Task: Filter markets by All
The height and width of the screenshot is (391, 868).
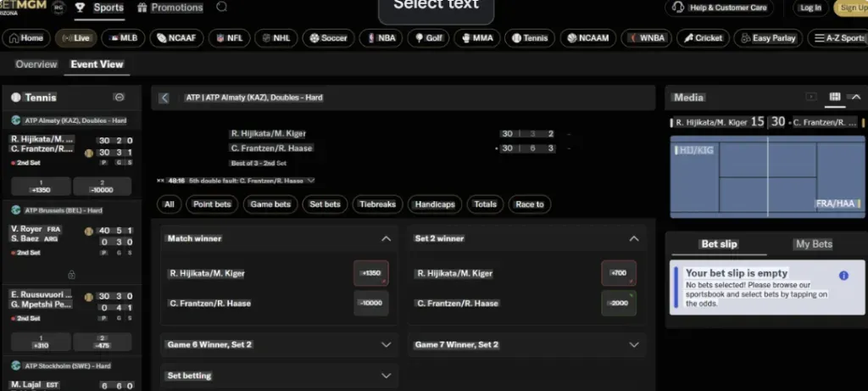Action: pos(170,204)
